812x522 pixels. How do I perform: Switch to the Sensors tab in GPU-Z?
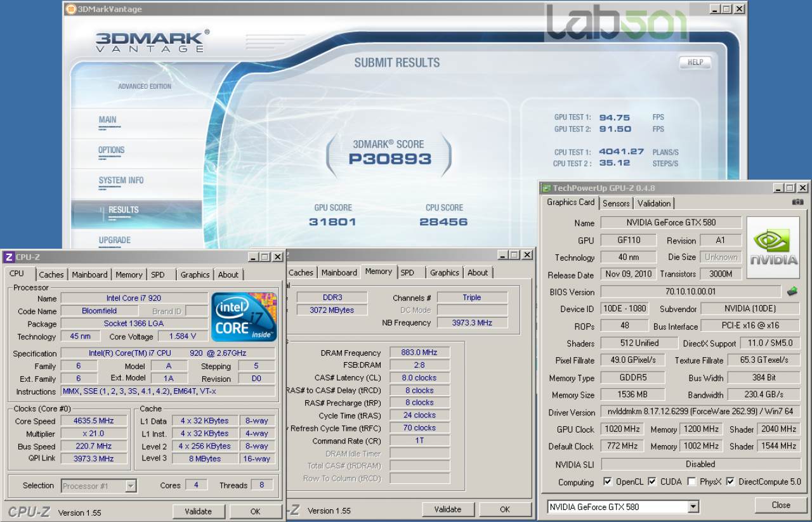[616, 204]
